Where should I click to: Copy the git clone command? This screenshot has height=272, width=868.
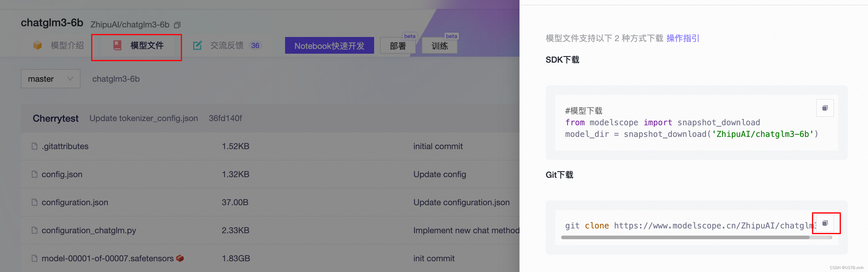coord(825,223)
